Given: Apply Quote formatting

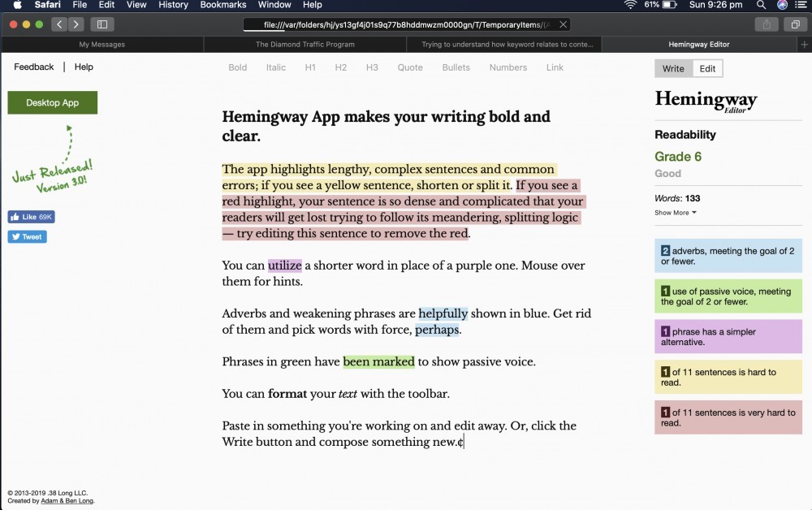Looking at the screenshot, I should tap(410, 67).
